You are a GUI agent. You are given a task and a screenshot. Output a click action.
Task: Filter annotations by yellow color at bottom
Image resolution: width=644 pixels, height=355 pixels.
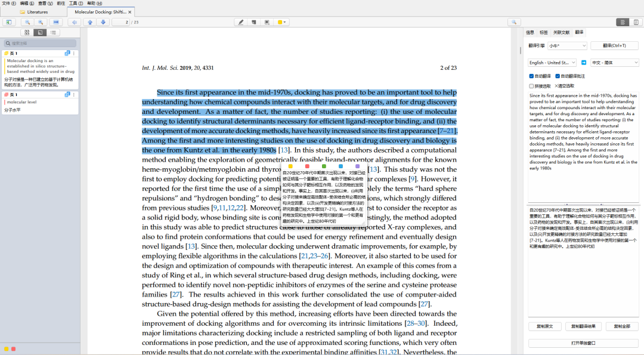(x=6, y=349)
